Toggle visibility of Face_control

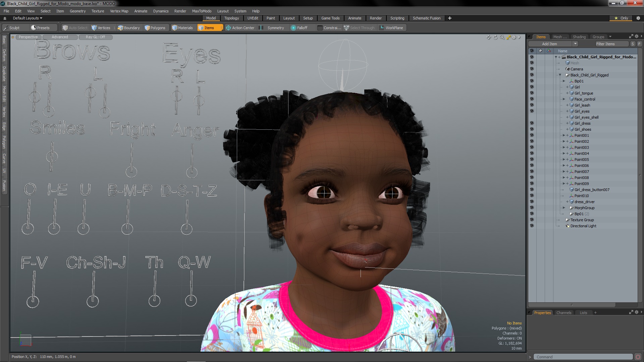[532, 99]
